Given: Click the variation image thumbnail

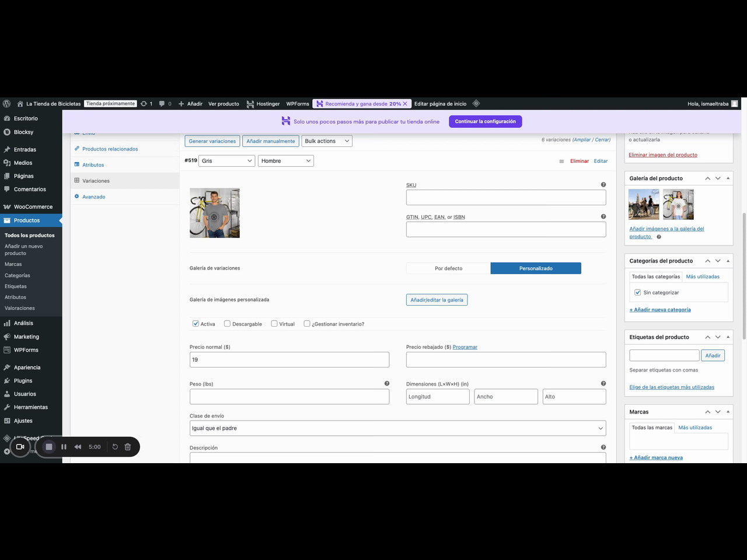Looking at the screenshot, I should tap(215, 213).
